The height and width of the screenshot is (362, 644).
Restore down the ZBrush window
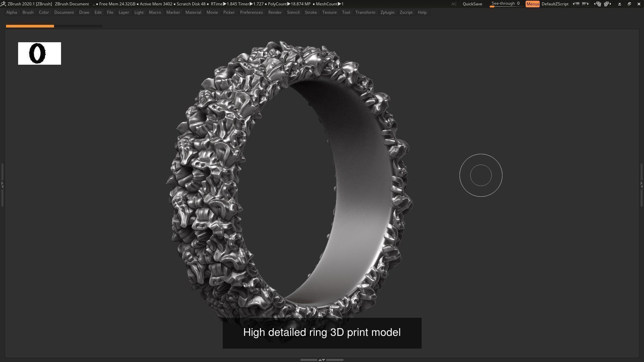coord(629,4)
